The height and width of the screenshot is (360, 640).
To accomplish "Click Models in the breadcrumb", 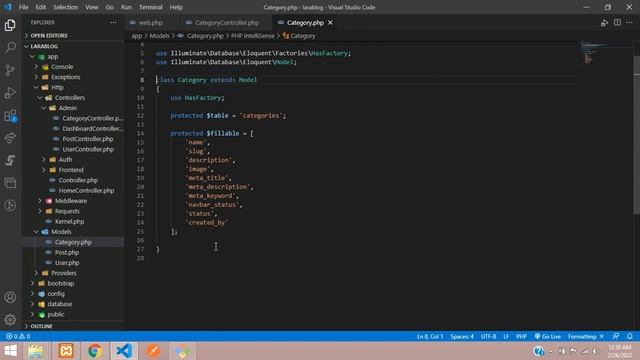I will pos(159,36).
